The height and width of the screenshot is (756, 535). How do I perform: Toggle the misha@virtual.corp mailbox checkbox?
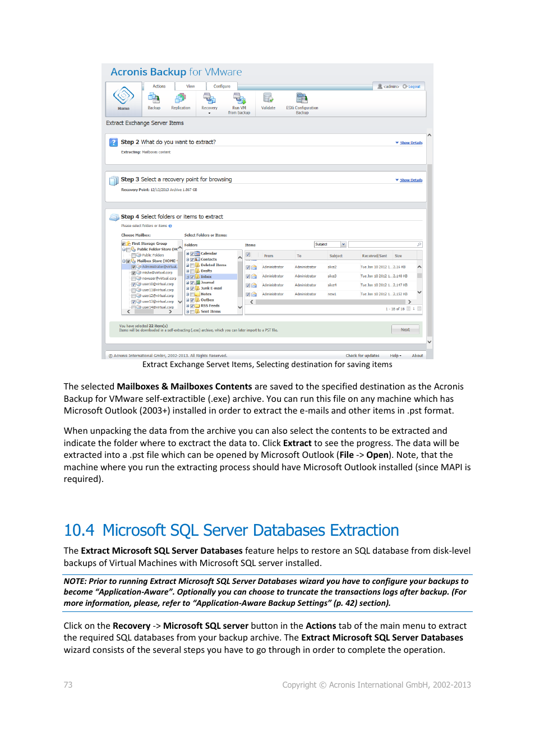[133, 273]
